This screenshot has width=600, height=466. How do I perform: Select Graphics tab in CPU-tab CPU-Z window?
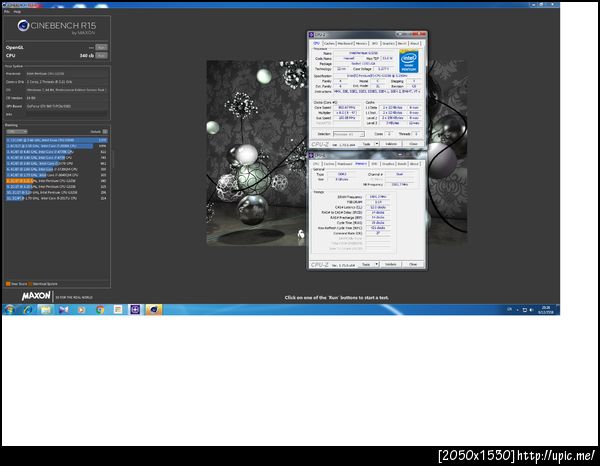coord(388,44)
